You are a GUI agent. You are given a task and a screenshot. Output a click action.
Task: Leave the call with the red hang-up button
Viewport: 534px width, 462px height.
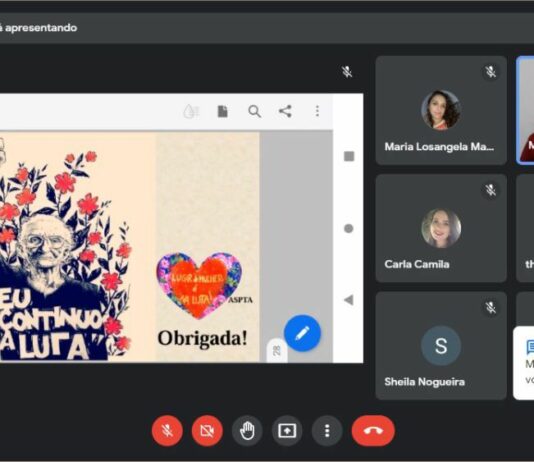click(373, 431)
